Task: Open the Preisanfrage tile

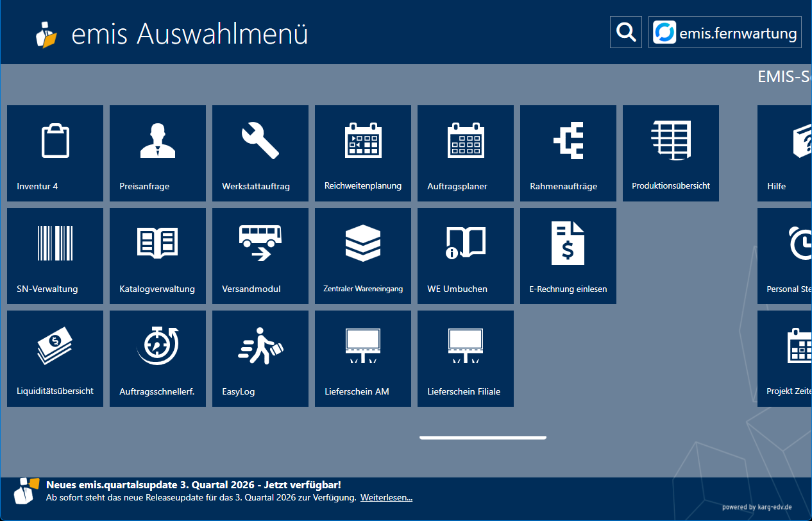Action: pyautogui.click(x=158, y=153)
